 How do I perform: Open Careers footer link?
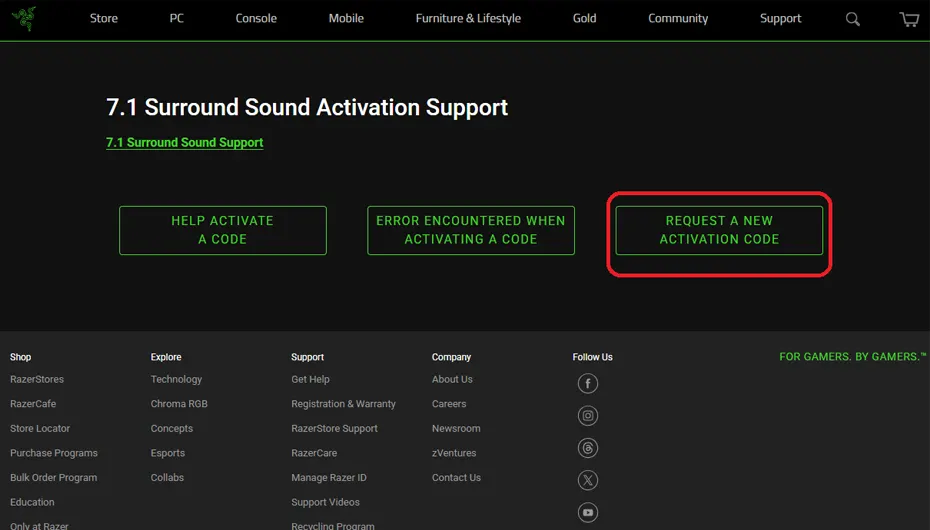(x=449, y=404)
